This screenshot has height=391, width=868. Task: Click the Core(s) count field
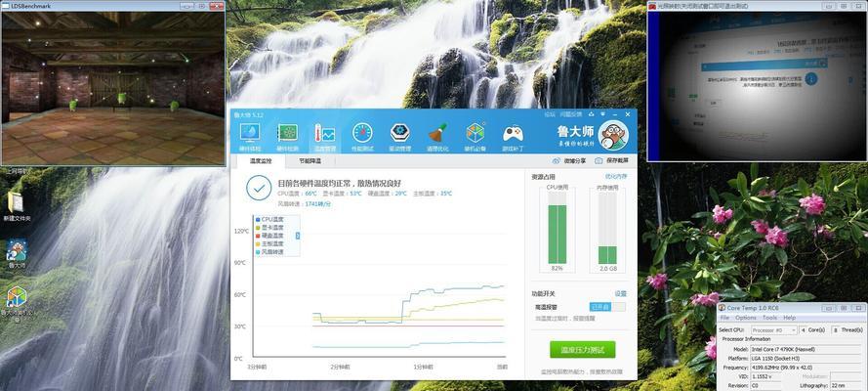click(x=803, y=330)
